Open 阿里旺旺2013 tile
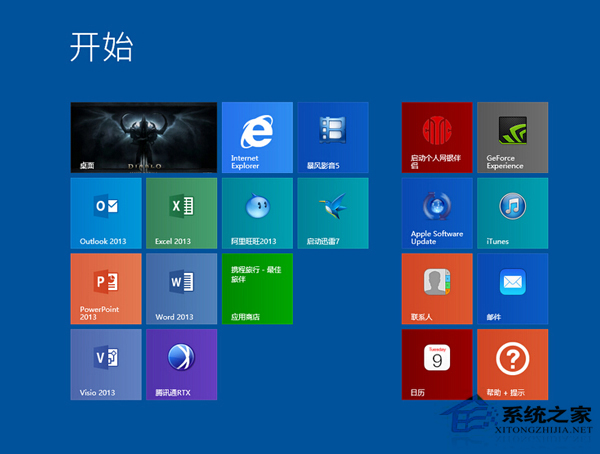This screenshot has height=454, width=600. [x=257, y=213]
